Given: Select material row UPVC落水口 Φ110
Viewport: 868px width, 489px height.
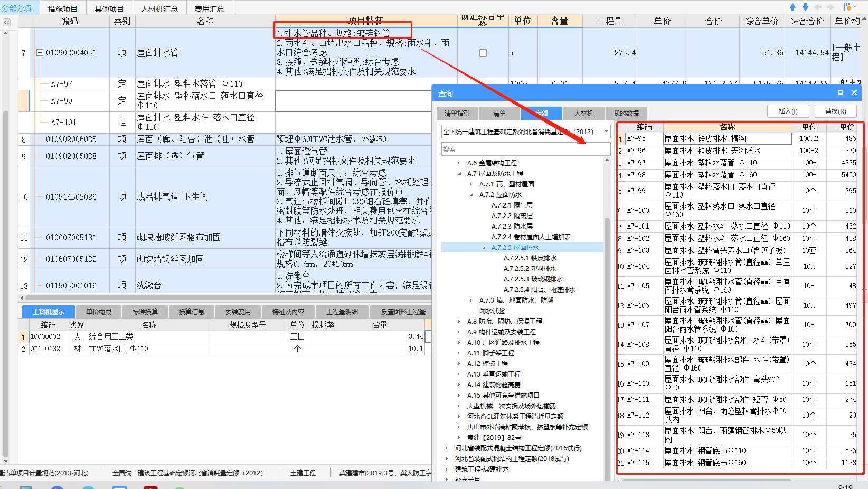Looking at the screenshot, I should (x=225, y=349).
